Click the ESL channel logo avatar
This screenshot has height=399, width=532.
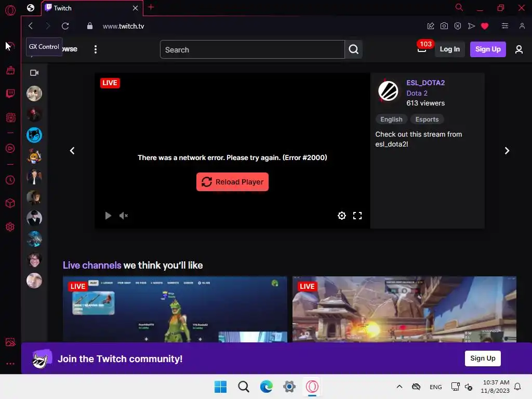click(388, 90)
